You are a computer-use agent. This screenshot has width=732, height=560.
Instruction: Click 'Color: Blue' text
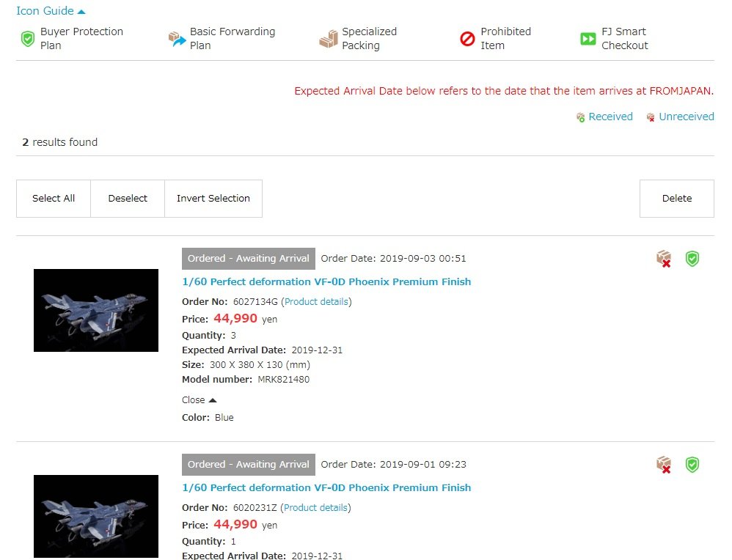coord(208,418)
